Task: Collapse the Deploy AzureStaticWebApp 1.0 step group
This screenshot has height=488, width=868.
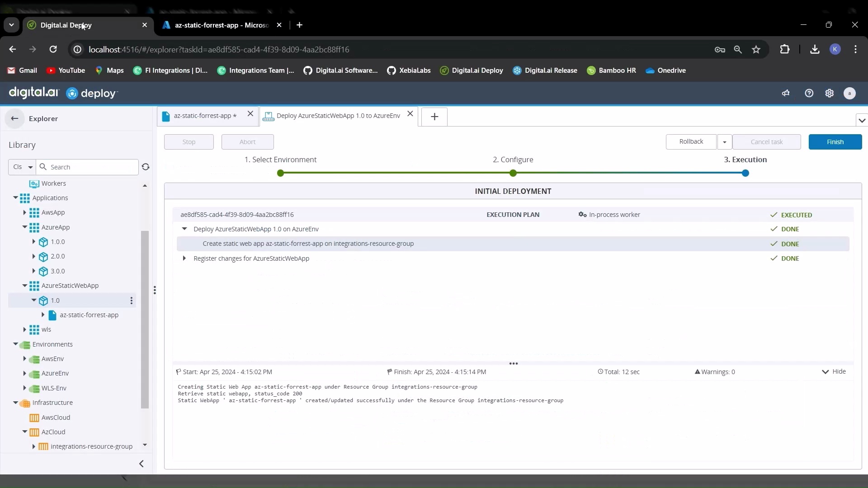Action: tap(184, 229)
